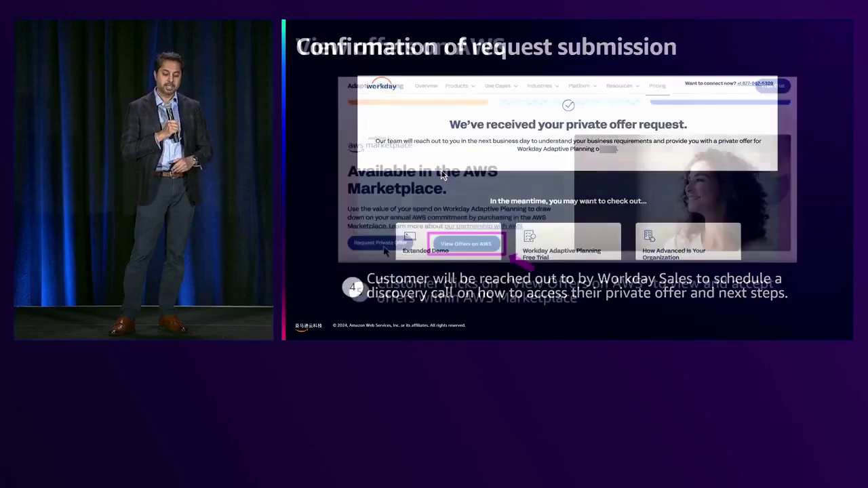This screenshot has height=488, width=868.
Task: Click 'Available in the AWS Marketplace' heading
Action: coord(422,180)
